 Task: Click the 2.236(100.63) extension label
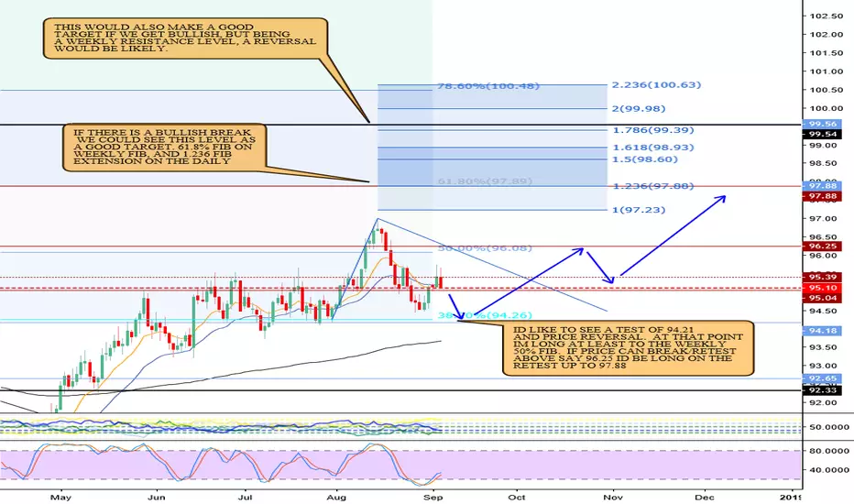tap(656, 84)
